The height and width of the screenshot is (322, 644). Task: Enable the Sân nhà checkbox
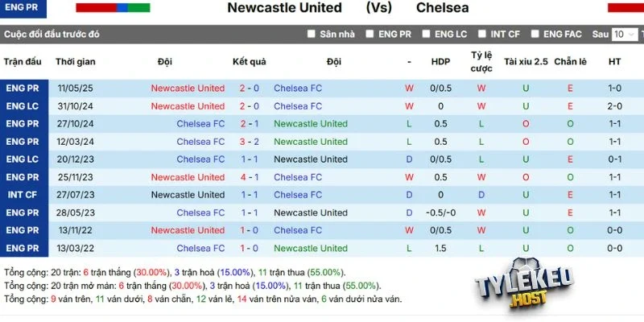coord(312,35)
